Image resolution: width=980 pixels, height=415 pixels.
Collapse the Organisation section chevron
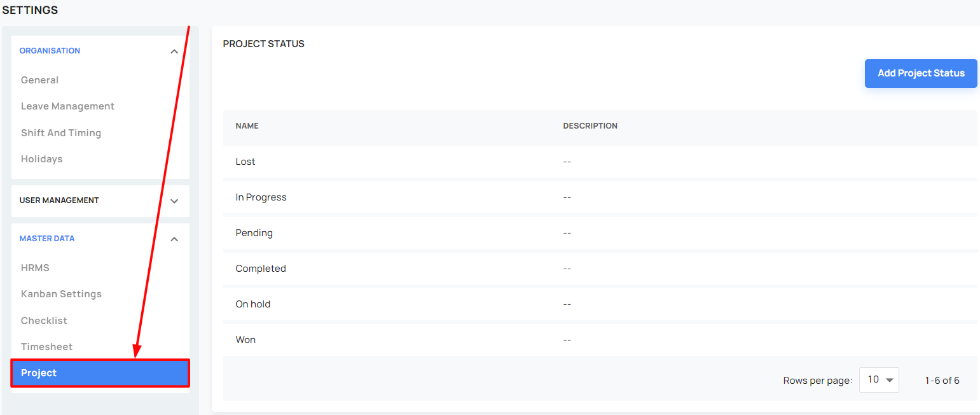[x=174, y=52]
